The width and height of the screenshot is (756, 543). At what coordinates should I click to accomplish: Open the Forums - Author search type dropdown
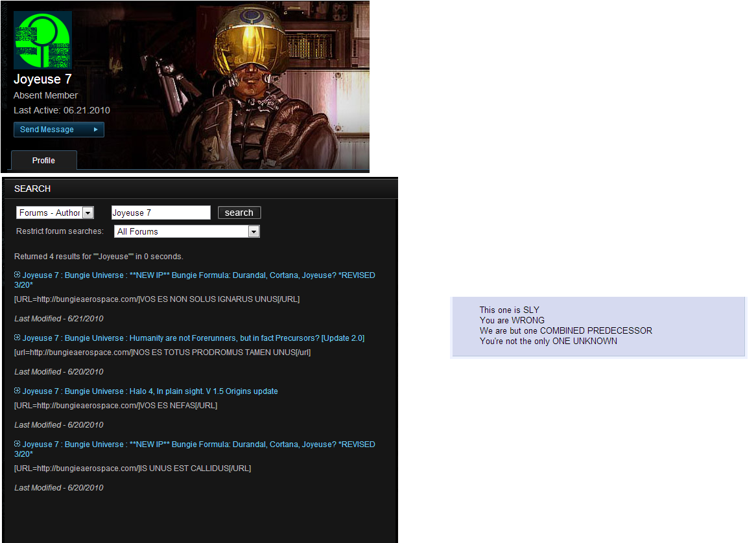click(x=55, y=213)
